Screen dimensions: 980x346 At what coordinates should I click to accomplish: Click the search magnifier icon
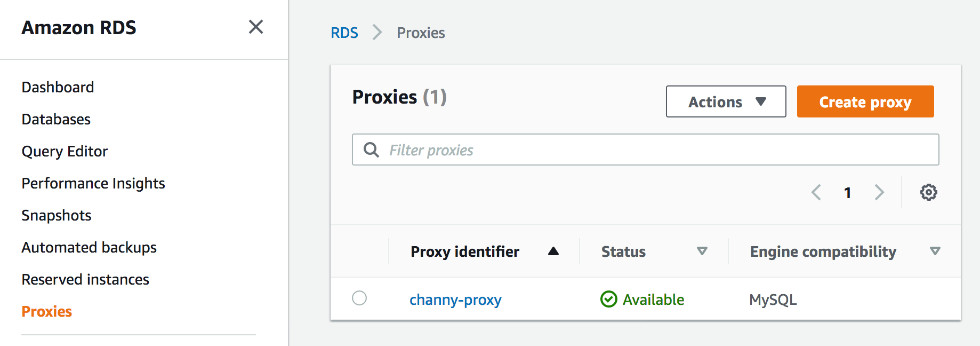coord(371,150)
